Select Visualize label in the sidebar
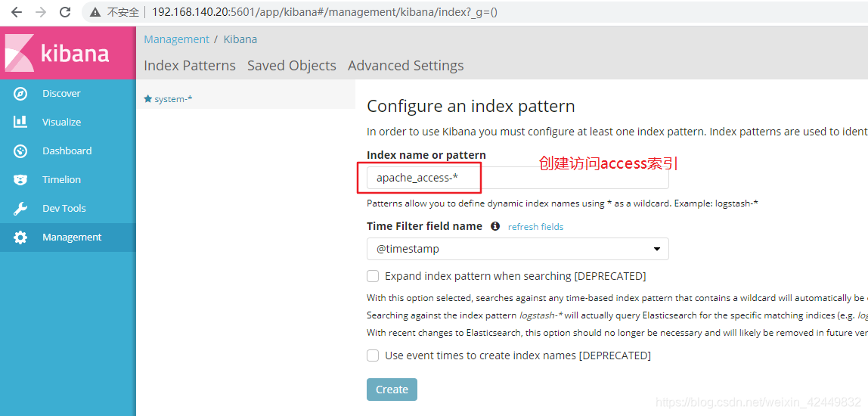The height and width of the screenshot is (416, 868). point(61,122)
